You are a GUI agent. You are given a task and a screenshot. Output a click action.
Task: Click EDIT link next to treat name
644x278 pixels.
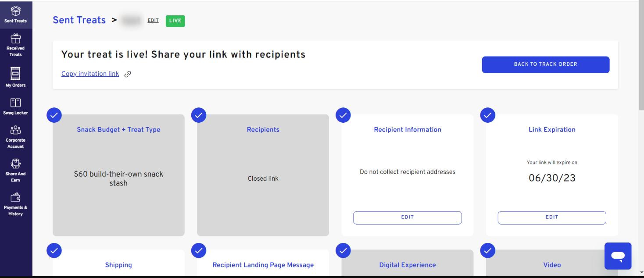tap(153, 21)
